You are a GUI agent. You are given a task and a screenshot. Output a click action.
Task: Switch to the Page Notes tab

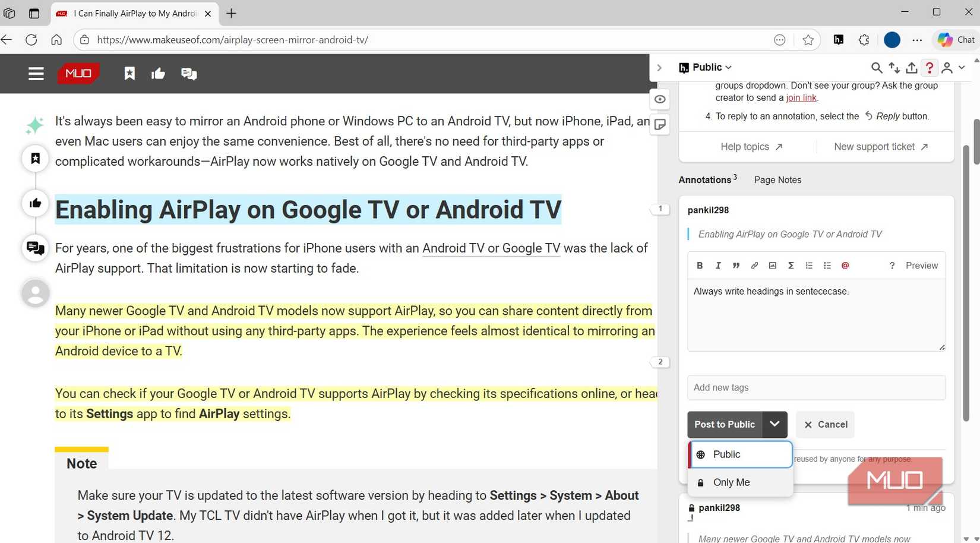click(777, 179)
